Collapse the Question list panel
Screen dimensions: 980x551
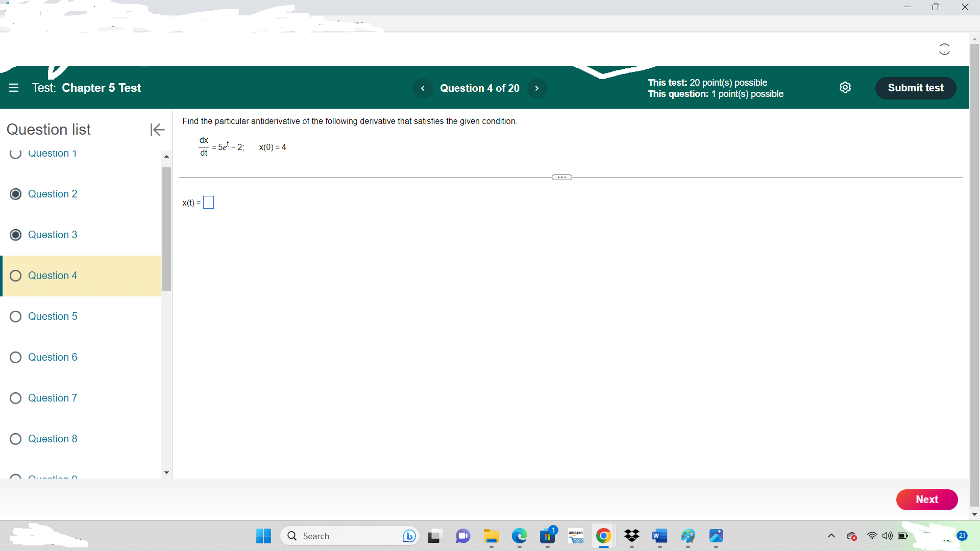[157, 130]
